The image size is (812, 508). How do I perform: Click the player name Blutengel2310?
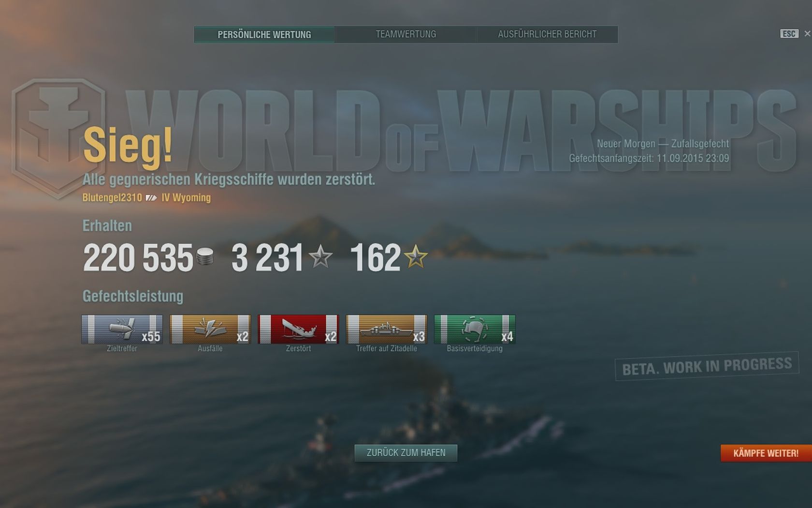112,198
